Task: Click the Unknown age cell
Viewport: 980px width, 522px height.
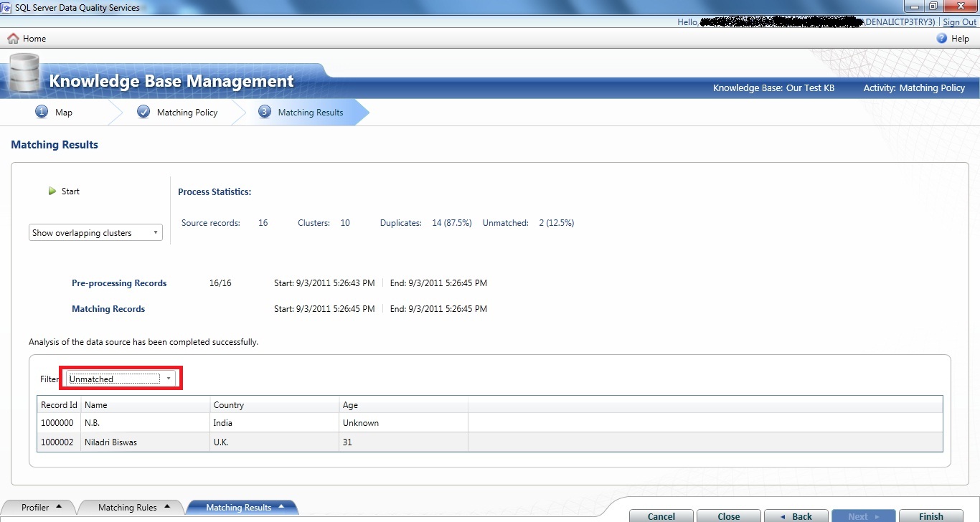Action: click(x=404, y=423)
